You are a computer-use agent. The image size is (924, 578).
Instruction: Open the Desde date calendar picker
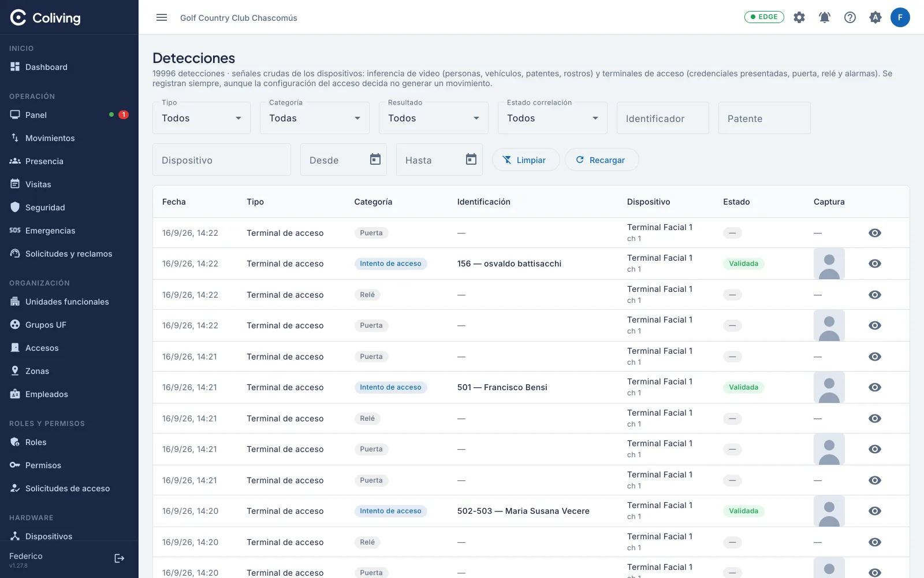pos(375,160)
